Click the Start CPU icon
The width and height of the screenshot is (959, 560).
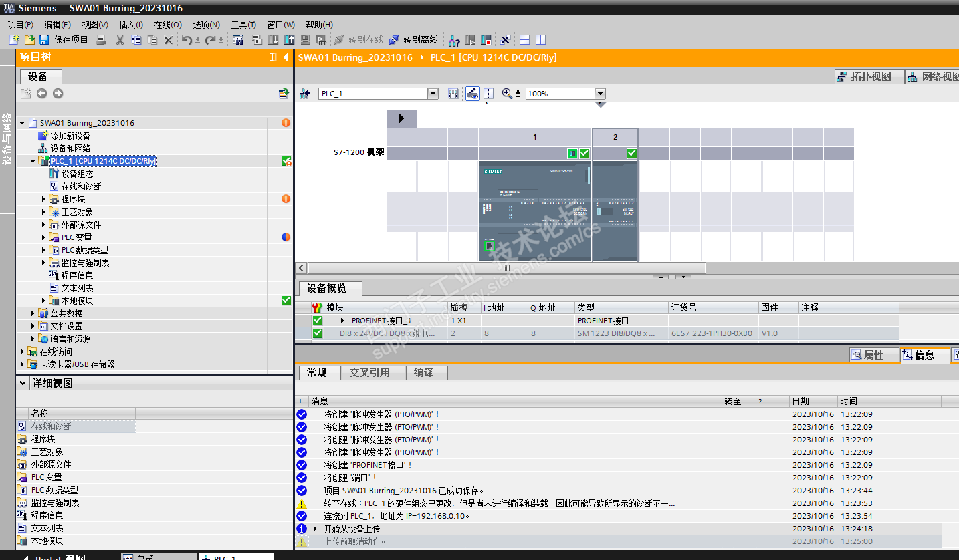pos(470,40)
